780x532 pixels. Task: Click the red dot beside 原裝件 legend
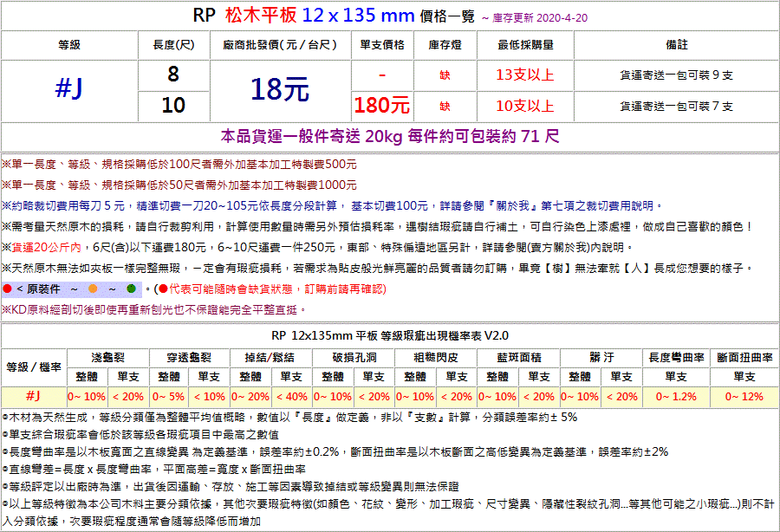(x=7, y=289)
